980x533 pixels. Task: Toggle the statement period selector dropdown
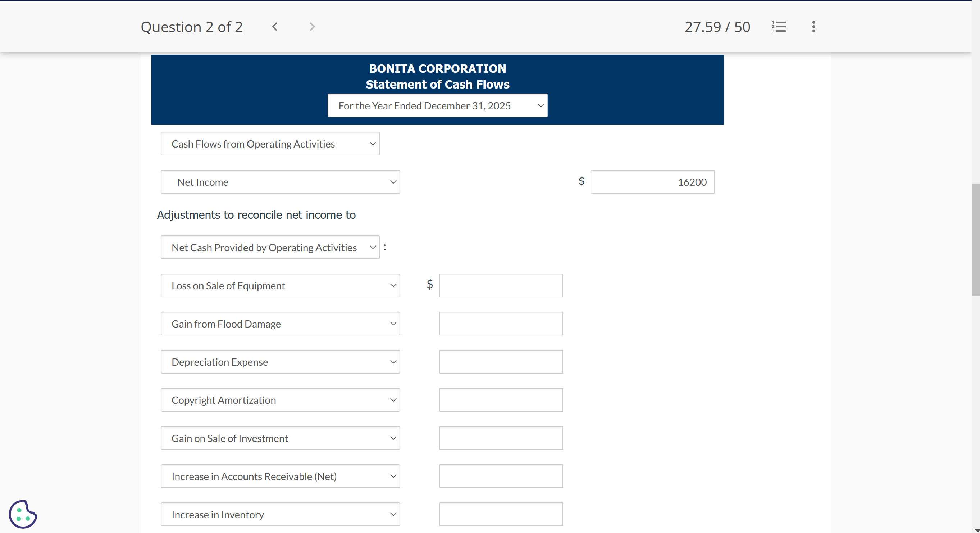(438, 105)
